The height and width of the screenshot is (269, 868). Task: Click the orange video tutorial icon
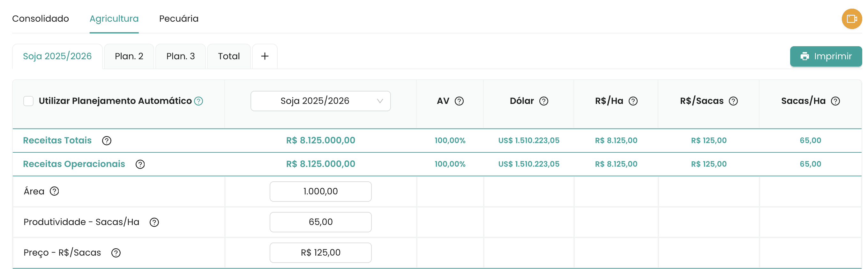click(x=851, y=18)
